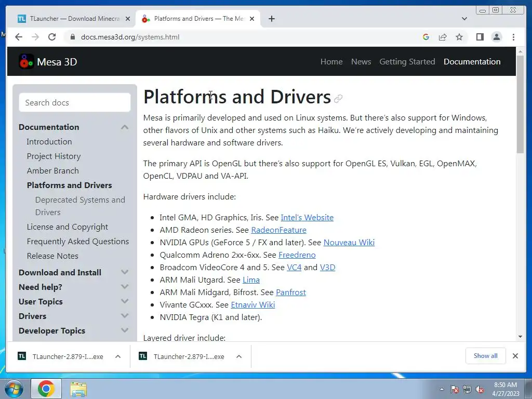Image resolution: width=532 pixels, height=399 pixels.
Task: Follow the Nouveau Wiki link
Action: pyautogui.click(x=349, y=243)
